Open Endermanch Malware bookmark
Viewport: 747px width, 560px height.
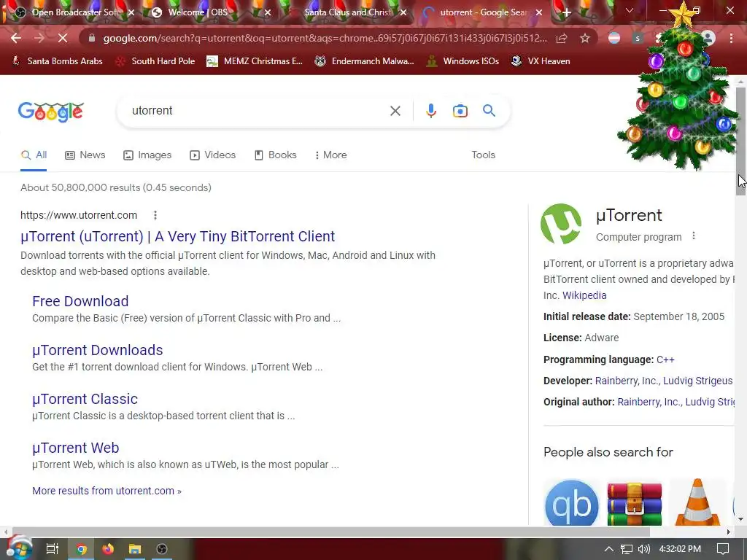365,61
